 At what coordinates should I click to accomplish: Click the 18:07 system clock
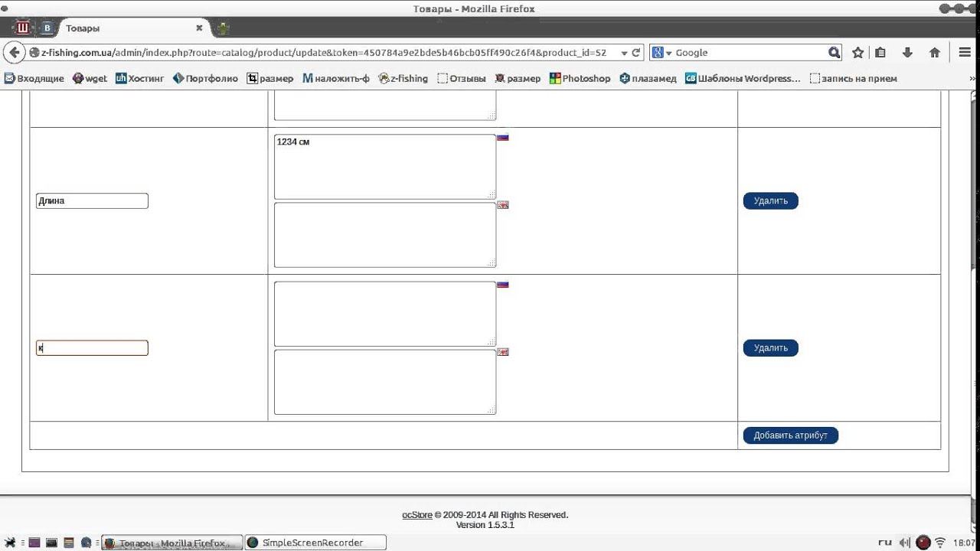(x=965, y=543)
